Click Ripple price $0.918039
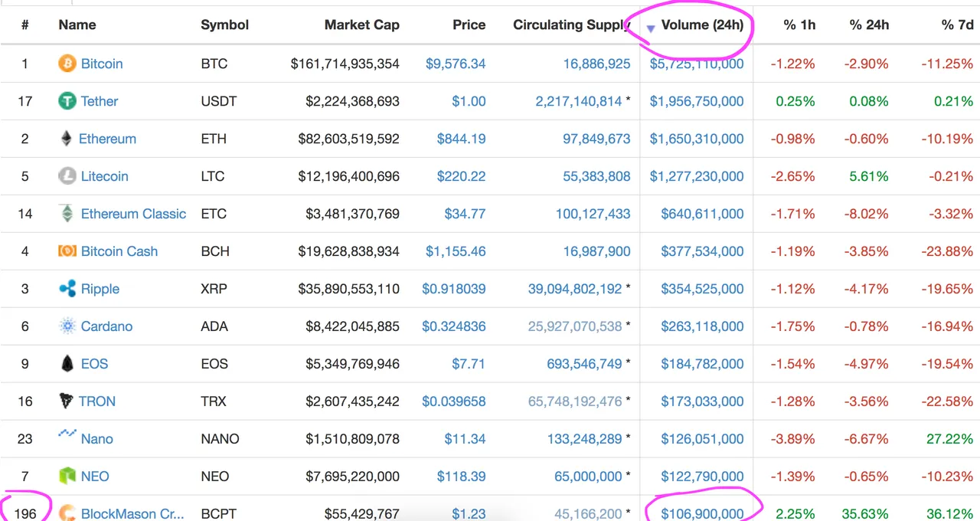The width and height of the screenshot is (980, 521). 454,289
